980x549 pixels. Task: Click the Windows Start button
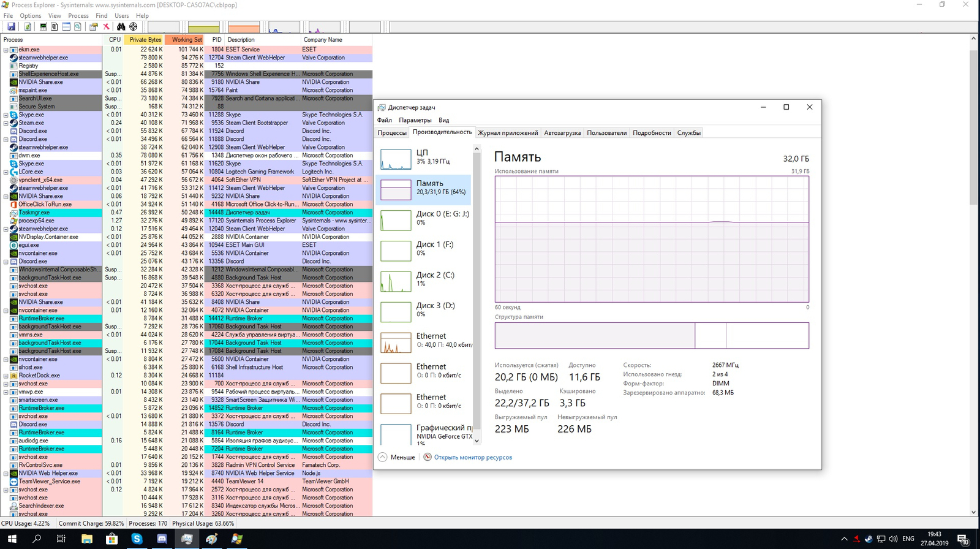tap(12, 539)
